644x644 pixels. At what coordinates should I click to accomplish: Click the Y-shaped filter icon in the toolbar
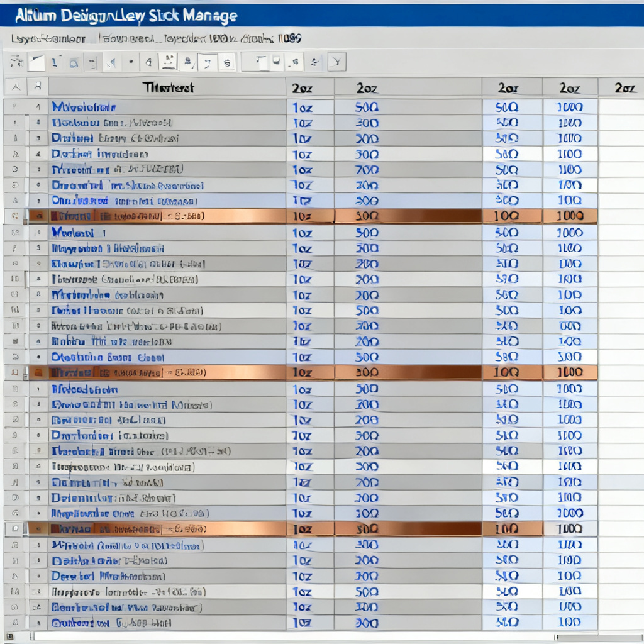337,62
